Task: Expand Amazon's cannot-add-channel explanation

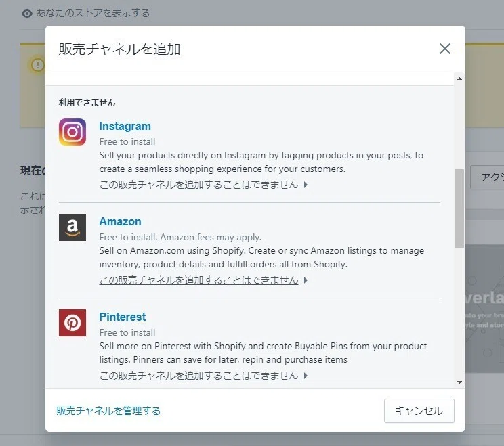Action: point(203,280)
